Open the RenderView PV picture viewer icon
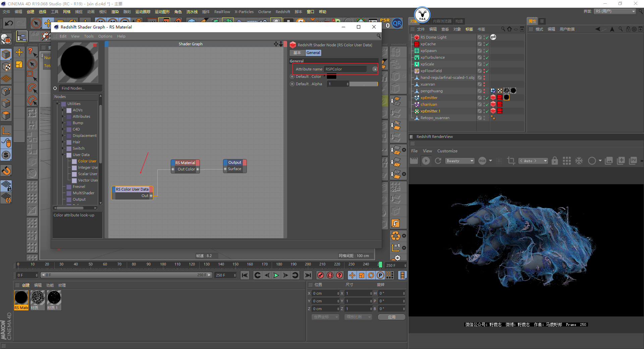This screenshot has width=644, height=349. tap(633, 161)
